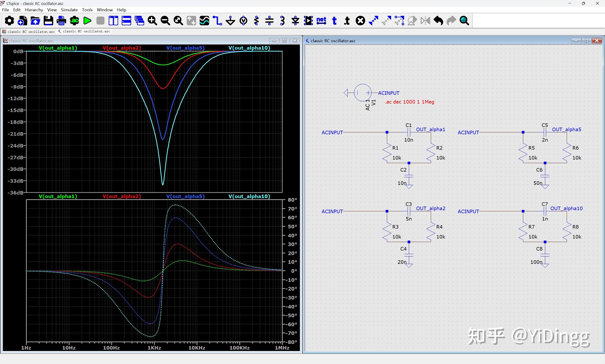
Task: Click the net label tool
Action: click(x=321, y=21)
